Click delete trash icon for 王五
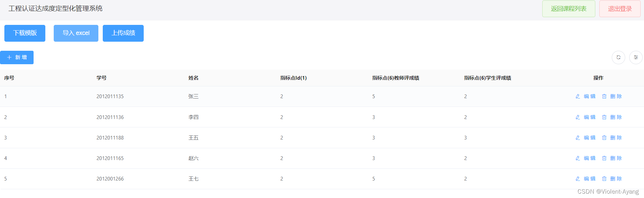The image size is (644, 198). pyautogui.click(x=604, y=138)
